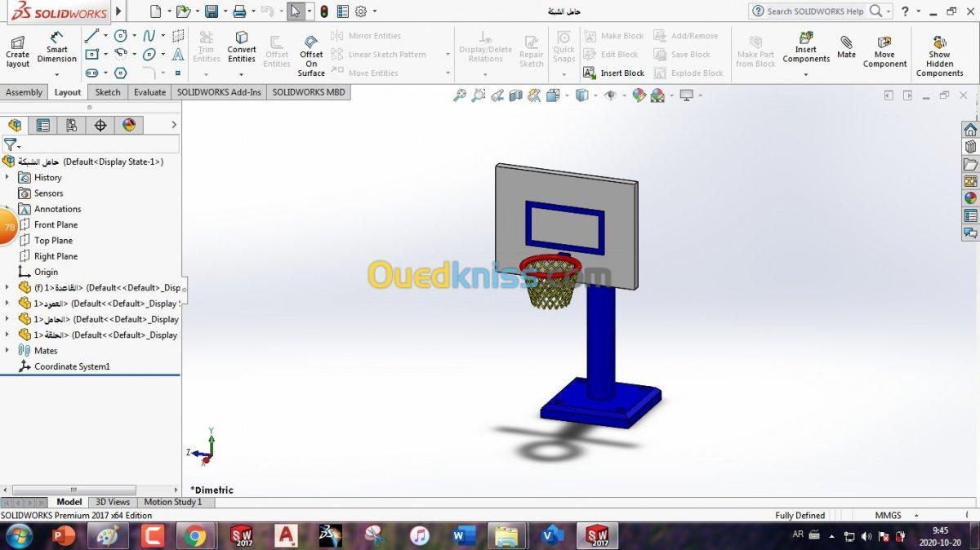The image size is (980, 550).
Task: Open Google Chrome from the taskbar
Action: click(194, 535)
